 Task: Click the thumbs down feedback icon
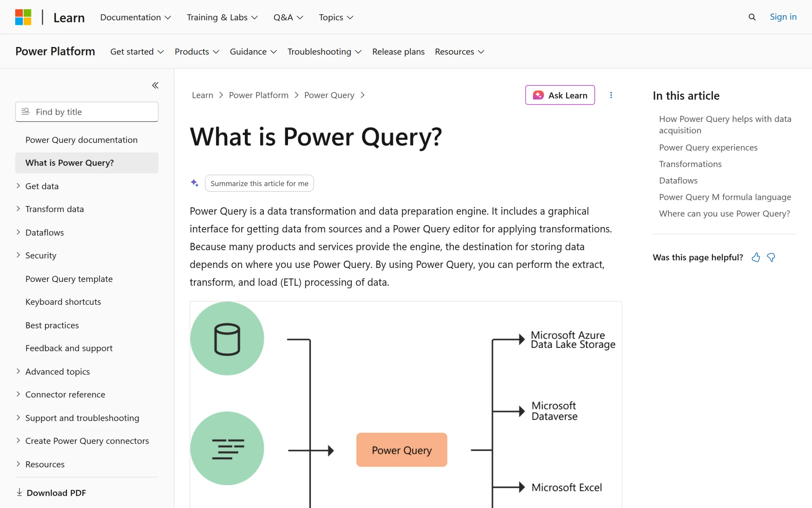click(771, 257)
